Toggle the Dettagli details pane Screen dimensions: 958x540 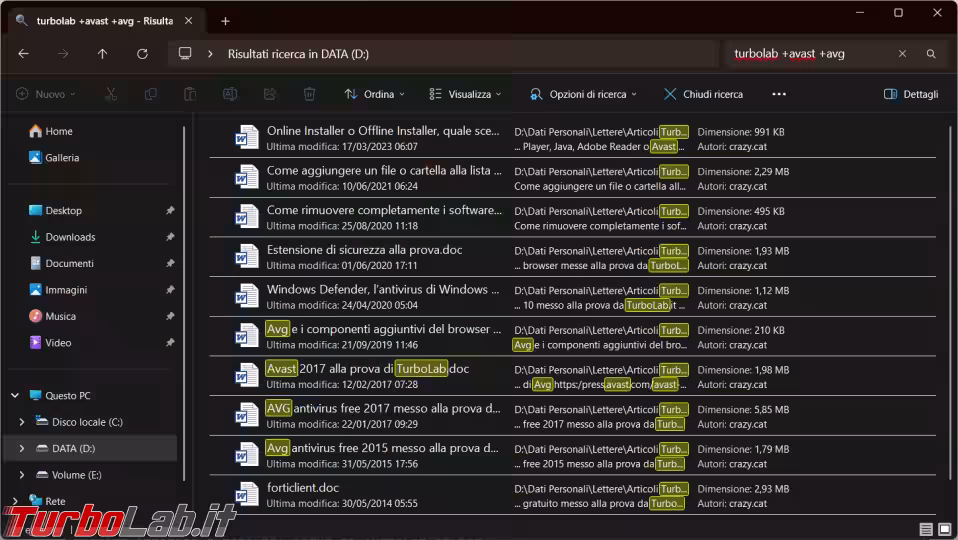tap(911, 94)
